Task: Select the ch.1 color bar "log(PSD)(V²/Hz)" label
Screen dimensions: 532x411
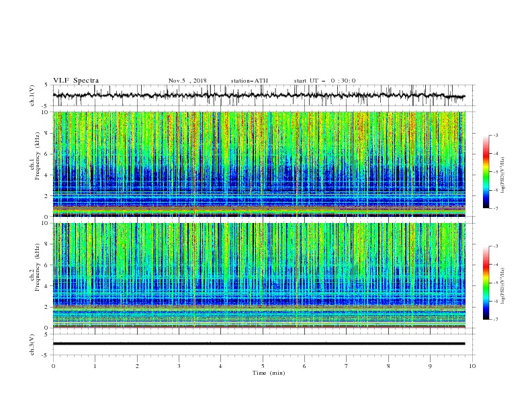Action: pos(503,175)
